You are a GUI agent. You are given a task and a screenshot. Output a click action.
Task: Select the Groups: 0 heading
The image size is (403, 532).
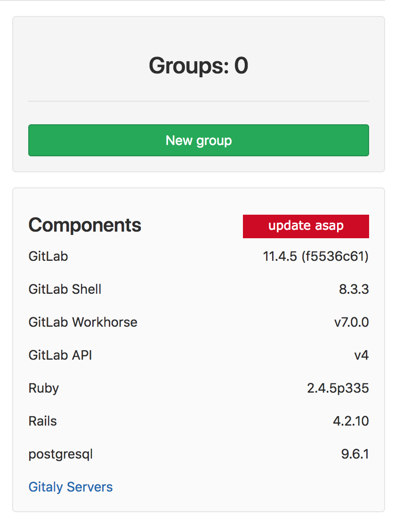(x=199, y=65)
